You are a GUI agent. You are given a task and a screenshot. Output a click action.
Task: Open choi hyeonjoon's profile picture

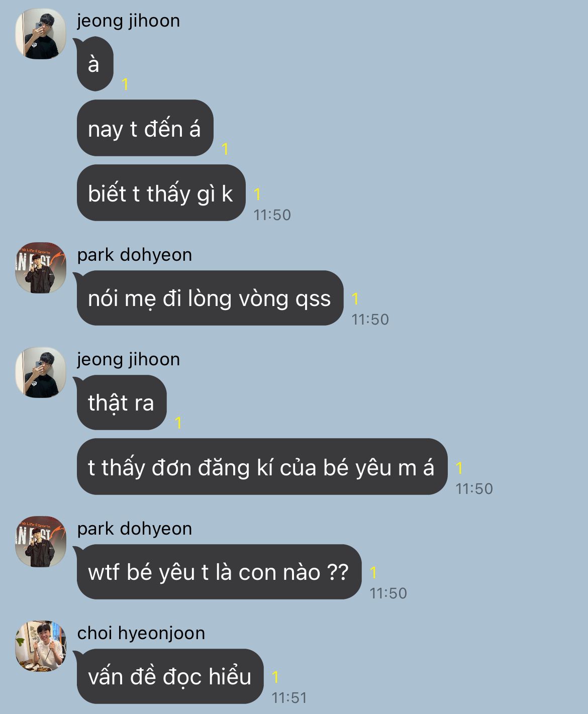tap(41, 646)
